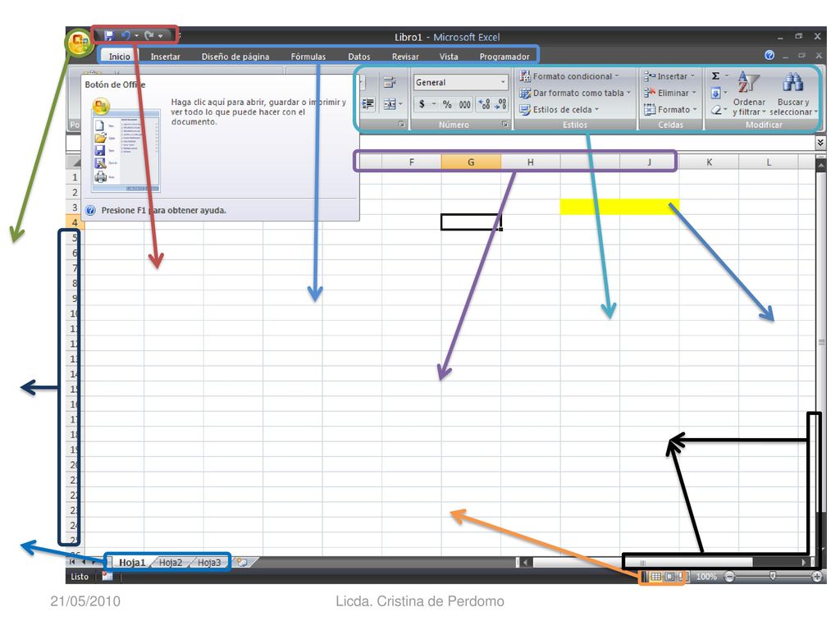Select column G header
840x630 pixels.
(471, 162)
